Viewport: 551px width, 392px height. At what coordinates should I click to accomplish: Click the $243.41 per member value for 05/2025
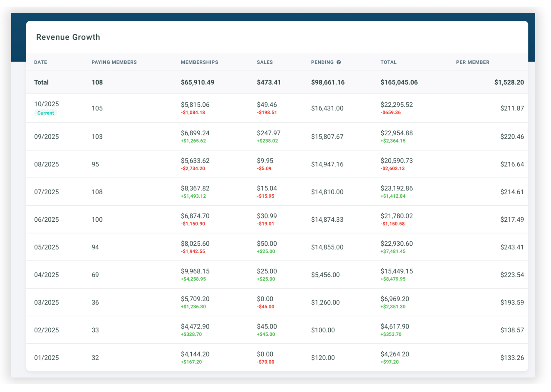512,247
